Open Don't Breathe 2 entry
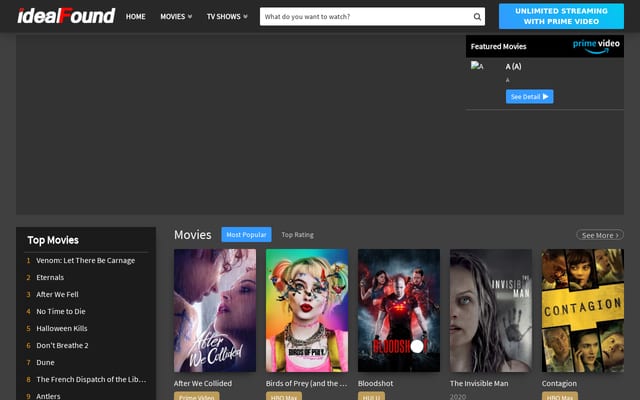The height and width of the screenshot is (400, 640). point(62,345)
